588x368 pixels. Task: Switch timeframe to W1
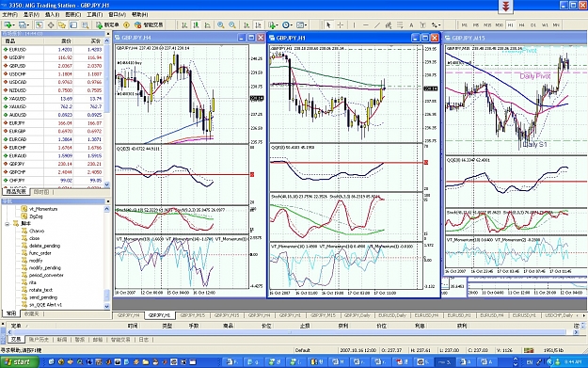pyautogui.click(x=545, y=24)
